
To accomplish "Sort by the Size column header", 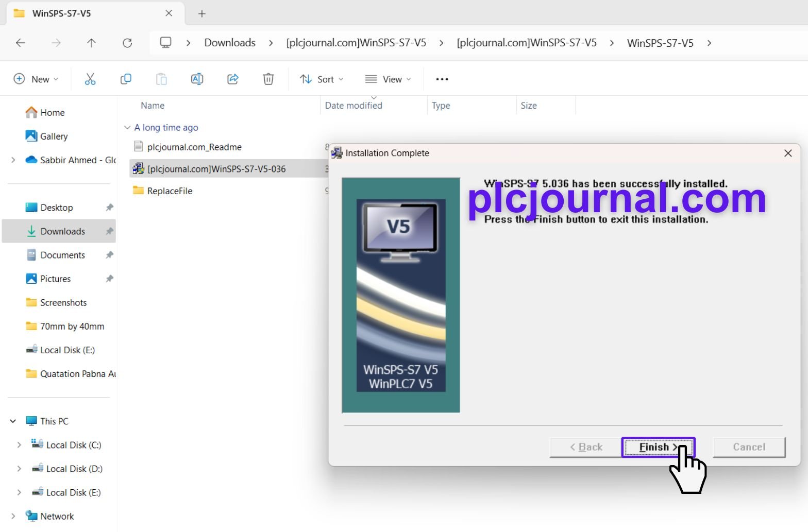I will pyautogui.click(x=529, y=105).
